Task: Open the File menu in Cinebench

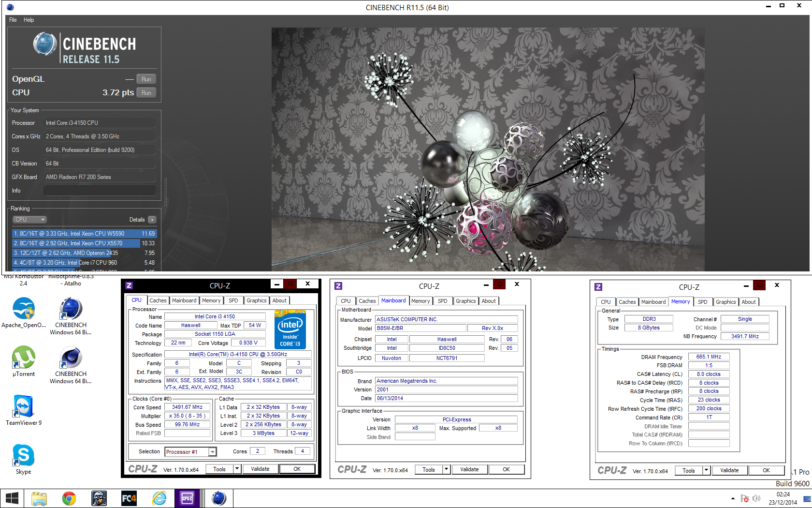Action: 13,20
